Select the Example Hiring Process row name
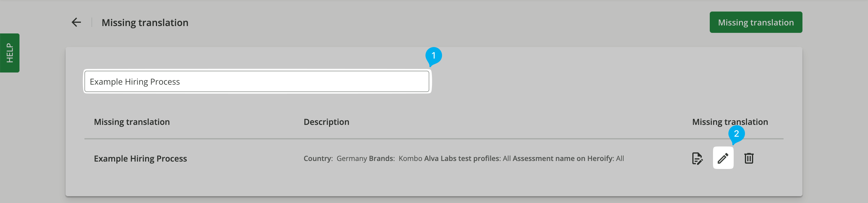The image size is (868, 203). 140,158
